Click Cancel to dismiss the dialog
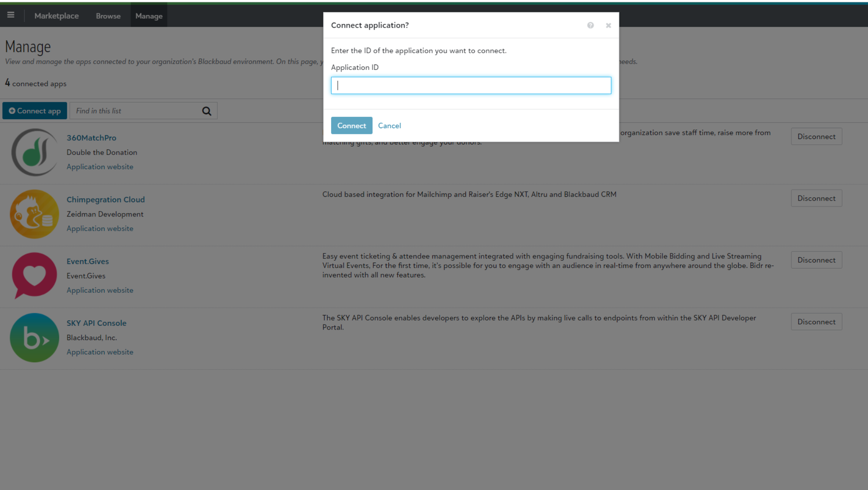Image resolution: width=868 pixels, height=490 pixels. 389,125
